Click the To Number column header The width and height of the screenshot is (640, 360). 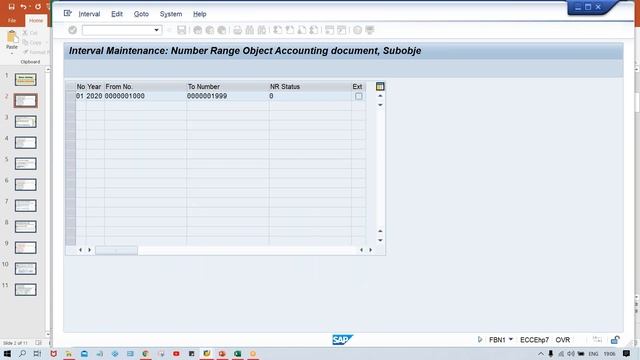pyautogui.click(x=204, y=87)
